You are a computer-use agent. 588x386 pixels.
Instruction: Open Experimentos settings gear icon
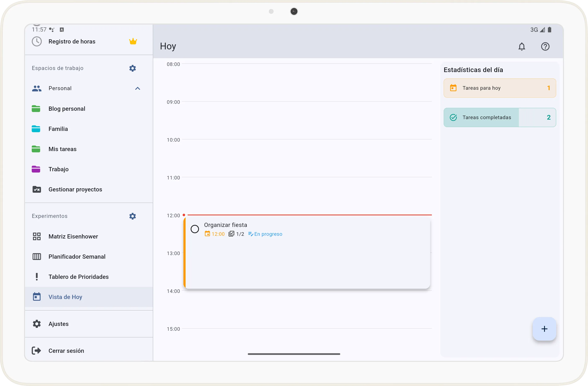pyautogui.click(x=132, y=216)
